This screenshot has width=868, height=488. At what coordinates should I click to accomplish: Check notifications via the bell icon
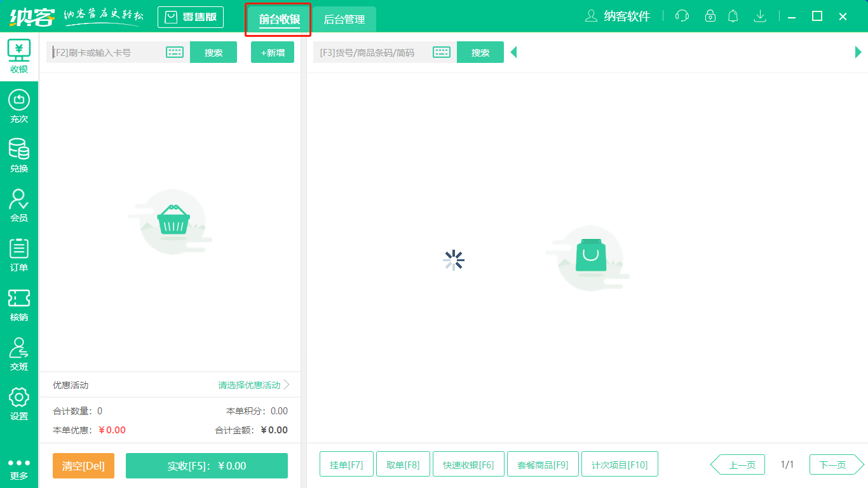[x=733, y=16]
